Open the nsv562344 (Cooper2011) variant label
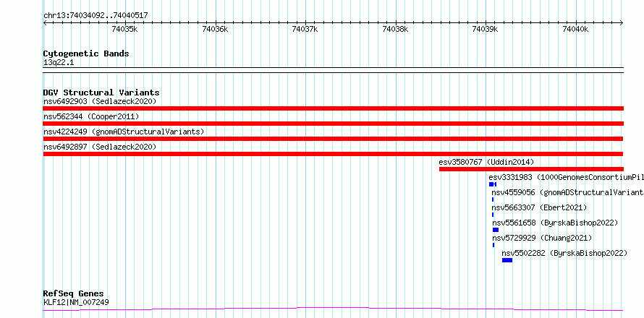This screenshot has width=644, height=318. (91, 116)
